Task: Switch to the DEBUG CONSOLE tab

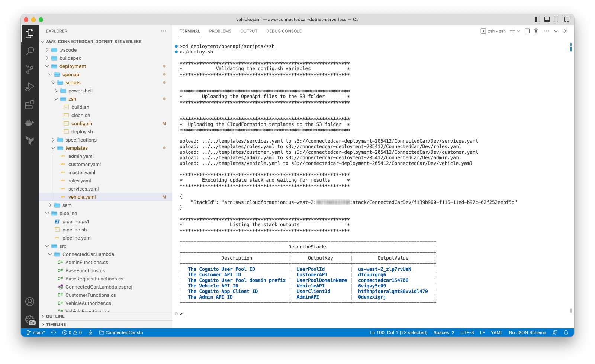Action: tap(284, 31)
